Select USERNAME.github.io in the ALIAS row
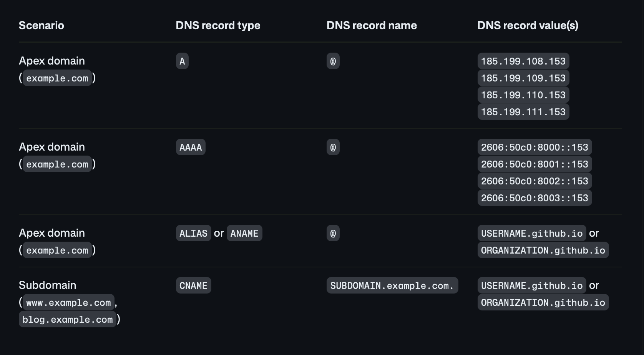 pyautogui.click(x=532, y=233)
